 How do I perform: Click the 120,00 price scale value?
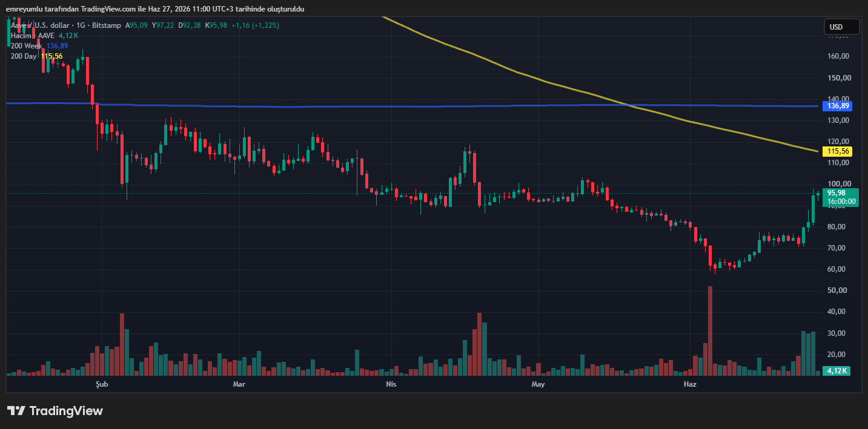[x=838, y=142]
